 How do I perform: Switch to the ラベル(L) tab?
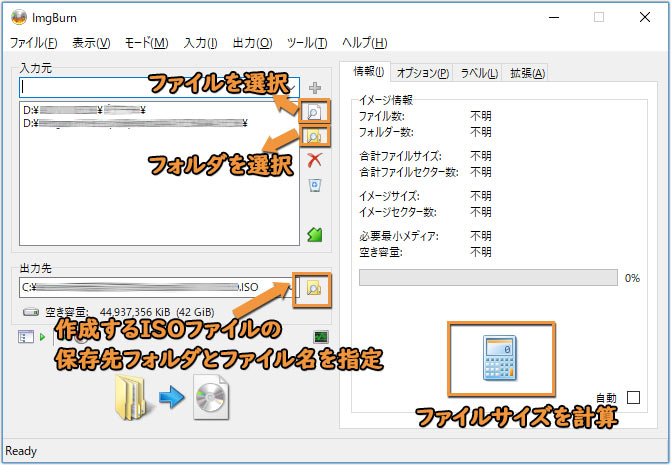click(479, 73)
